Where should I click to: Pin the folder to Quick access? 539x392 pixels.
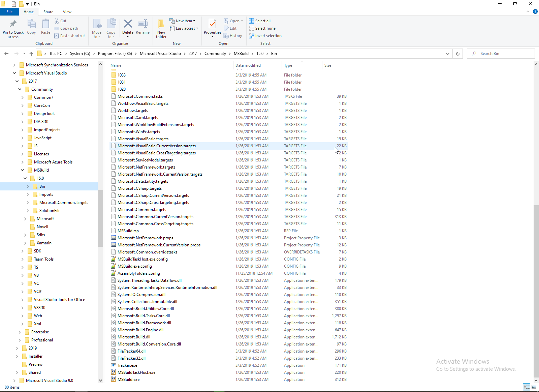click(x=13, y=29)
